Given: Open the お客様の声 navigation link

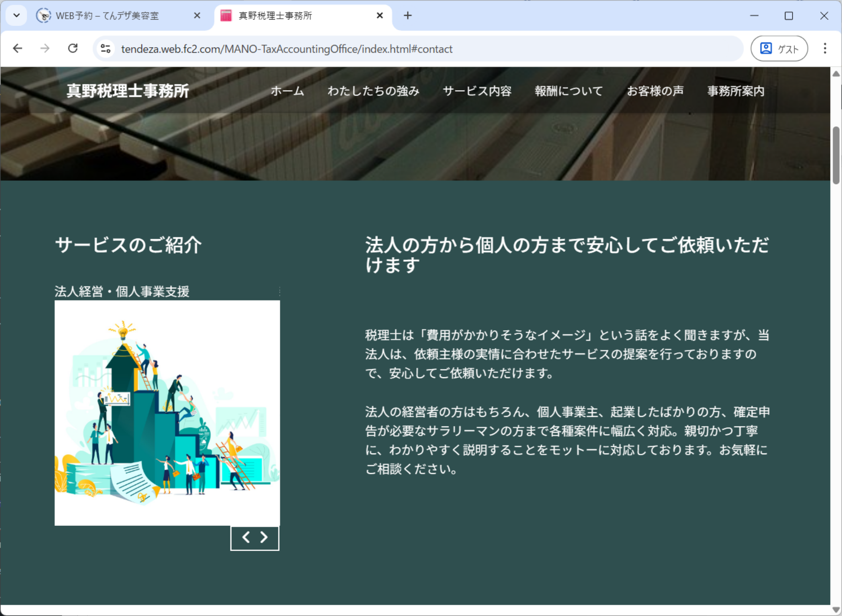Looking at the screenshot, I should [655, 91].
